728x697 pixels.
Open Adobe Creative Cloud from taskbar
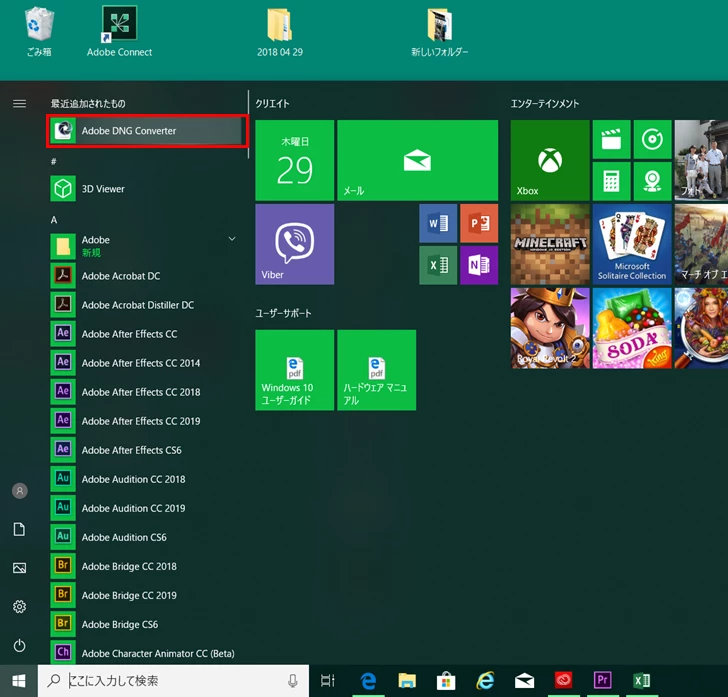[x=564, y=681]
